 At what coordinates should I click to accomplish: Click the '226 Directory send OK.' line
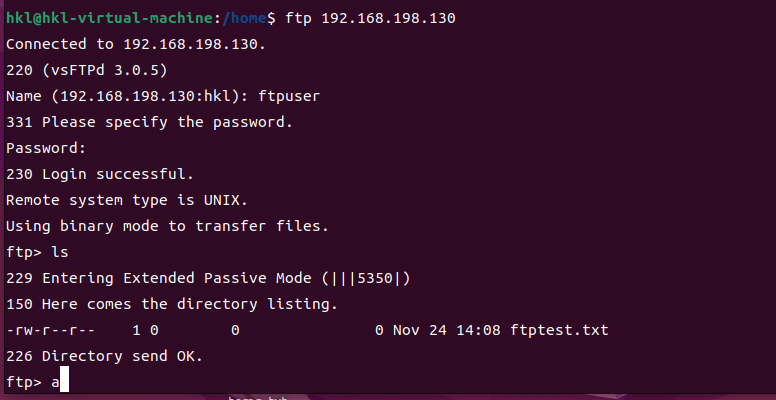pos(106,356)
